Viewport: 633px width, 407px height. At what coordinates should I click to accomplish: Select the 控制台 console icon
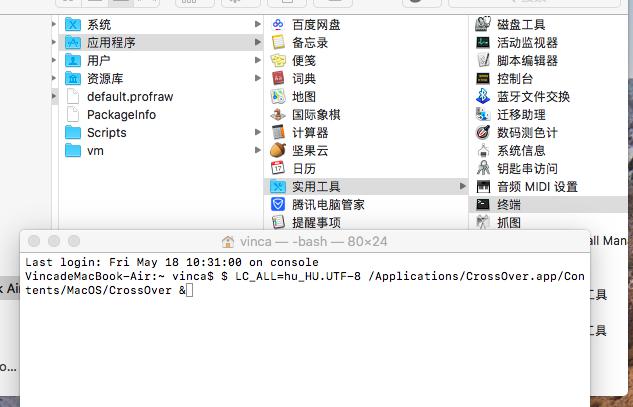(x=483, y=78)
